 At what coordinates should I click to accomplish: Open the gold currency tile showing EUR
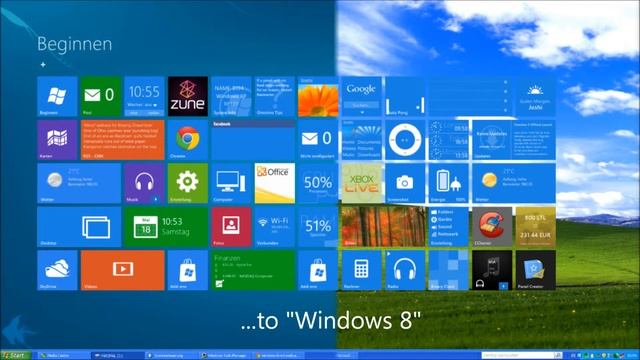(536, 227)
